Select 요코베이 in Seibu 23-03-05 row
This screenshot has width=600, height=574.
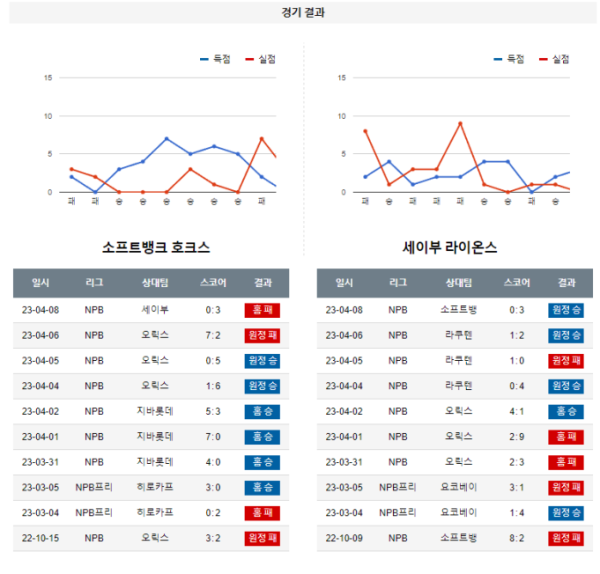[x=459, y=487]
